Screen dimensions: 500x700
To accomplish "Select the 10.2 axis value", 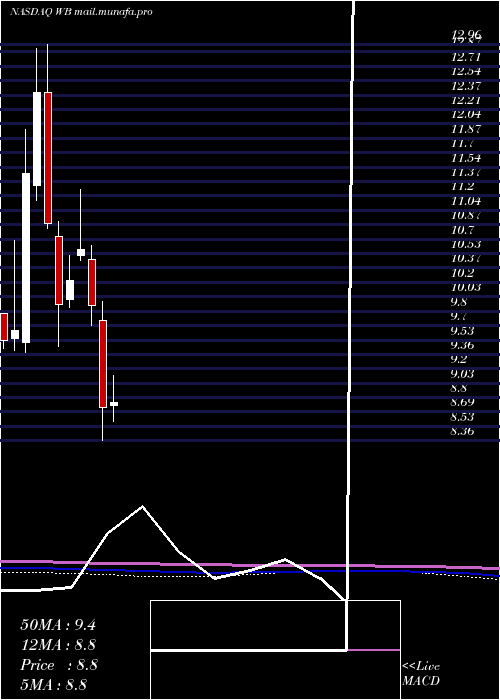I will [462, 273].
